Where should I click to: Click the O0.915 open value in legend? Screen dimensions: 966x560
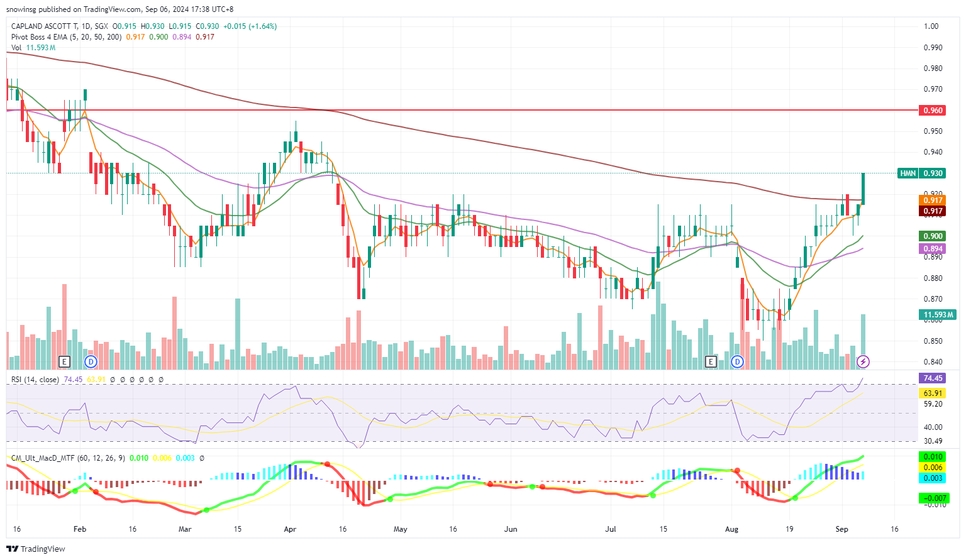125,26
